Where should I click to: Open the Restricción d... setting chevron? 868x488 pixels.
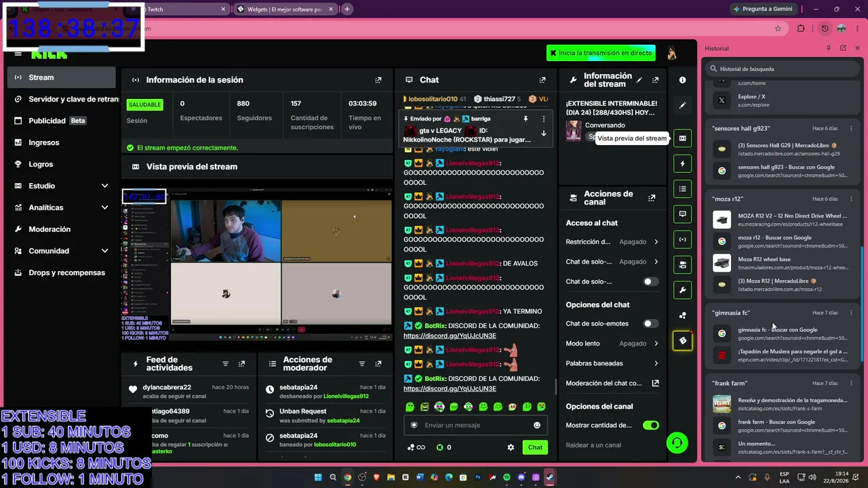[x=656, y=242]
